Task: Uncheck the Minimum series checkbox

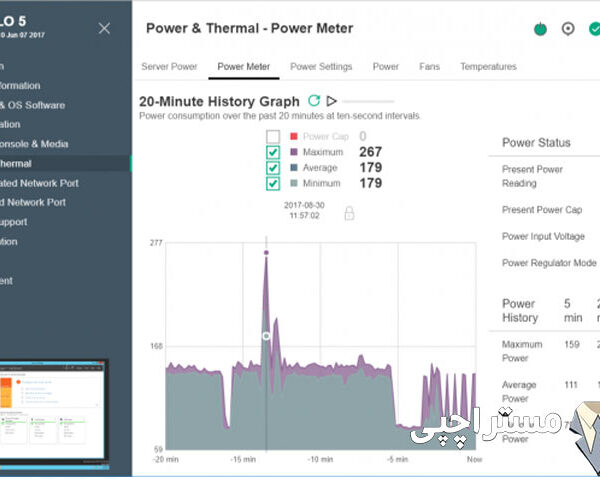Action: click(273, 184)
